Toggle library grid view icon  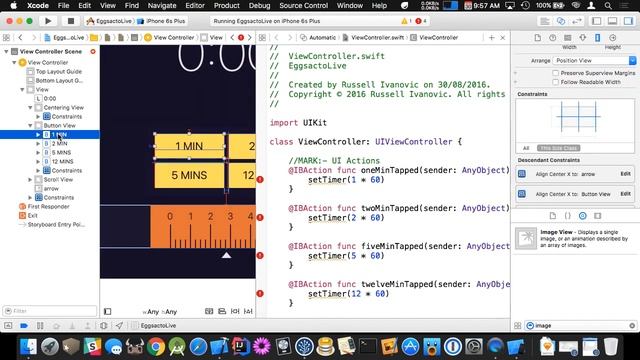tap(518, 325)
